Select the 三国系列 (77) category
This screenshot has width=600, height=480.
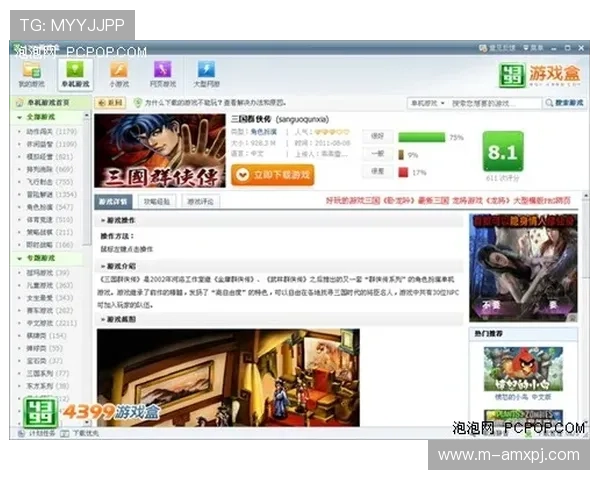(47, 373)
